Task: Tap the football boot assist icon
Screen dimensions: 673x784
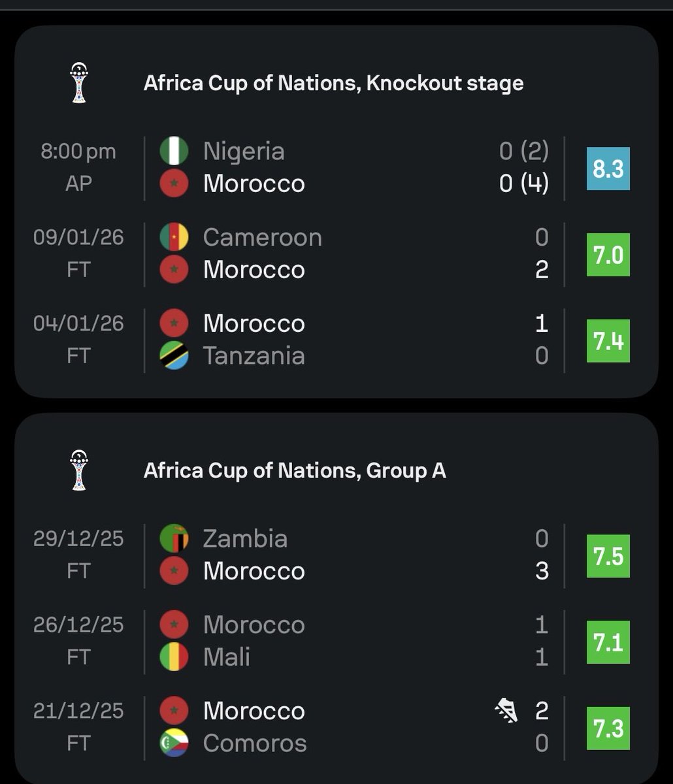Action: click(506, 710)
